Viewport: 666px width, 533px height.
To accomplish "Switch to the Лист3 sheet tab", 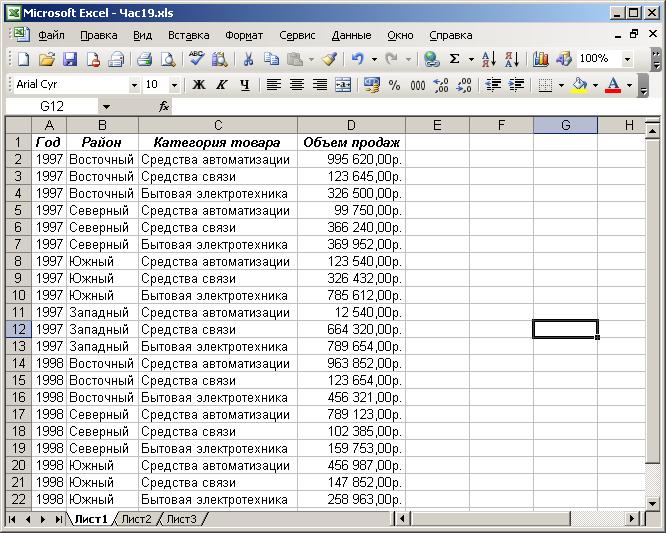I will [181, 519].
